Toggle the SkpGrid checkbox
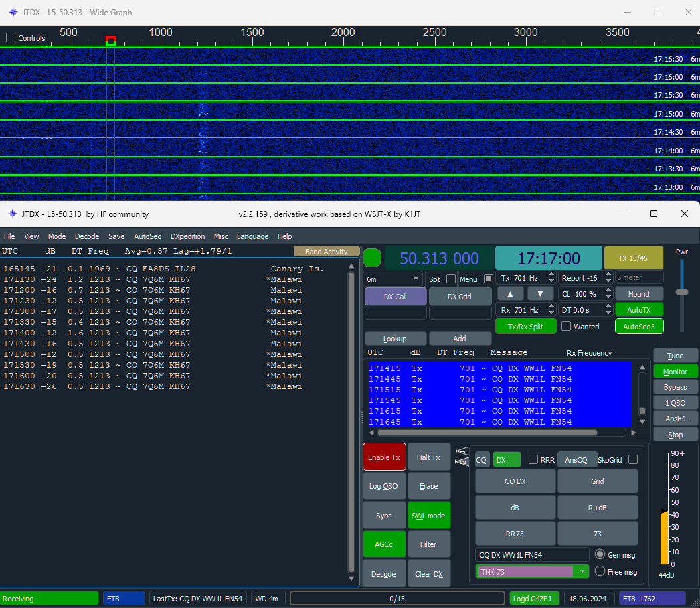Viewport: 700px width, 608px height. (633, 460)
